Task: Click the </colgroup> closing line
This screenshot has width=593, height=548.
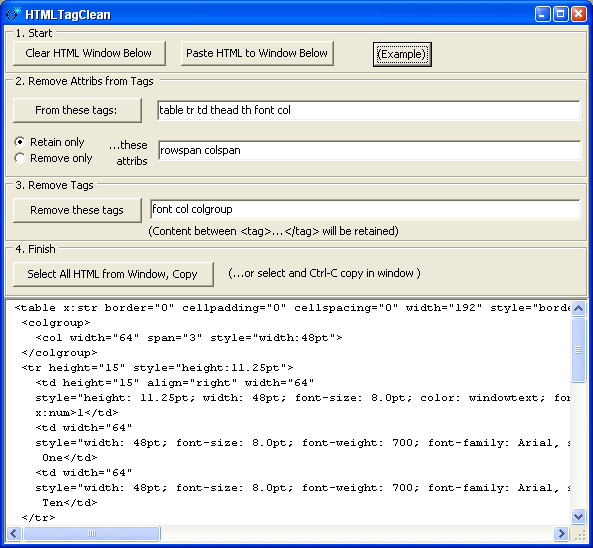Action: [x=59, y=353]
